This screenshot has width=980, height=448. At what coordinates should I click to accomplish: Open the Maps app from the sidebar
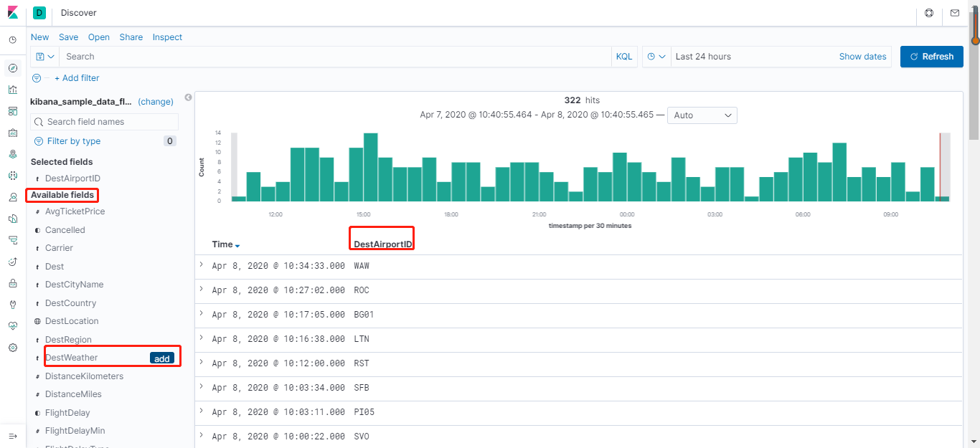pyautogui.click(x=12, y=153)
